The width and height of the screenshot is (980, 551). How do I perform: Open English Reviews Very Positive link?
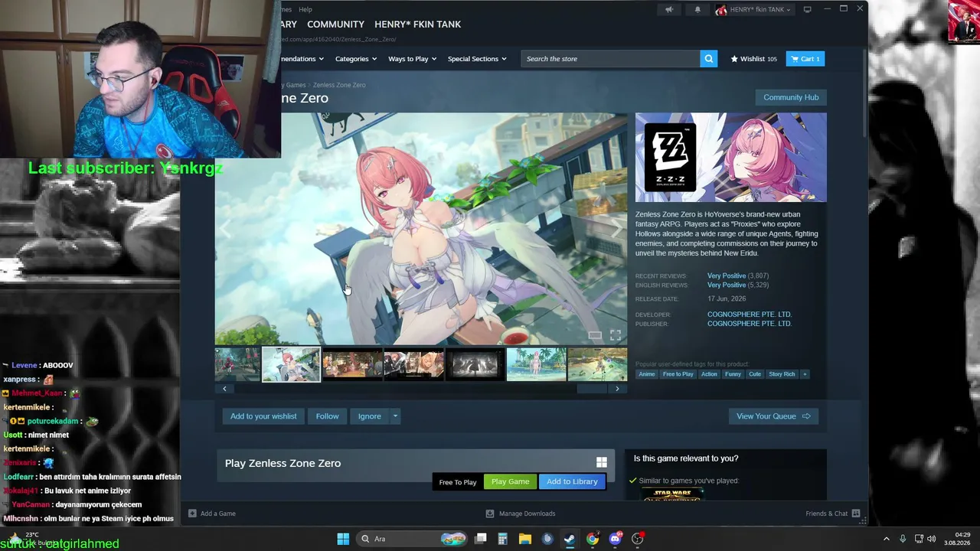[x=727, y=285]
